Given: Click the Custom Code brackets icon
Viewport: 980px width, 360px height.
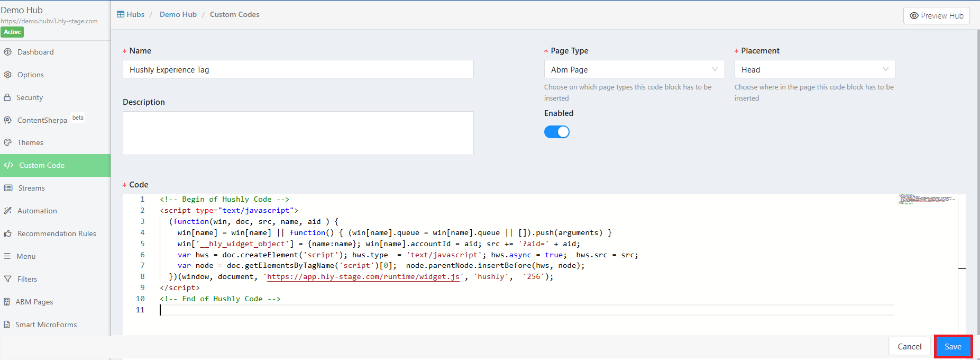Looking at the screenshot, I should point(8,165).
